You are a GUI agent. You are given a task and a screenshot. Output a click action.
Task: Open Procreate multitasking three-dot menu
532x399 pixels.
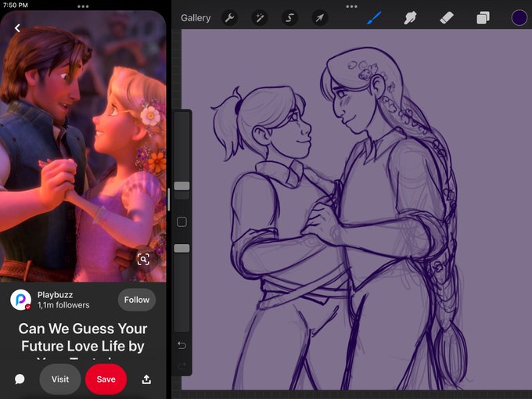351,6
